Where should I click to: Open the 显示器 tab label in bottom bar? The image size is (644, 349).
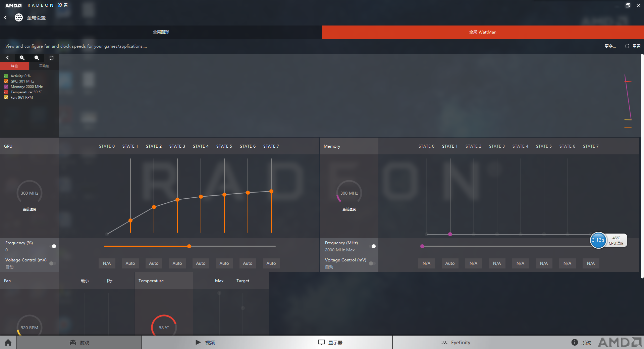[x=335, y=342]
